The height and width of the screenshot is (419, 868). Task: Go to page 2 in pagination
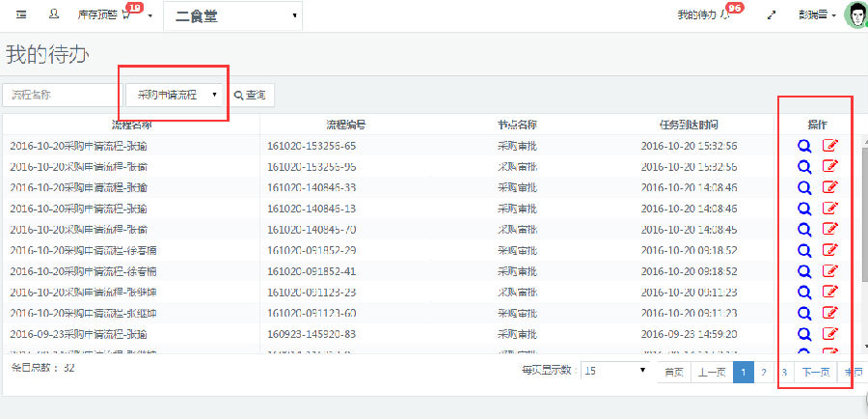point(764,372)
